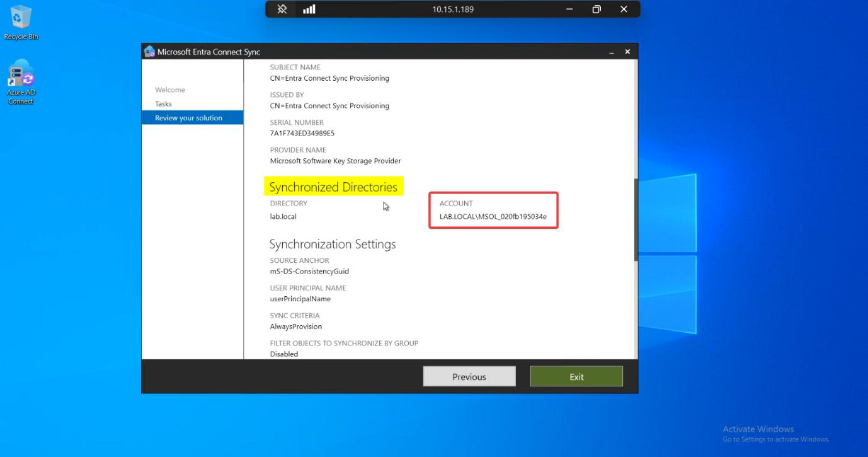Click the SERIAL NUMBER label
868x457 pixels.
point(297,122)
